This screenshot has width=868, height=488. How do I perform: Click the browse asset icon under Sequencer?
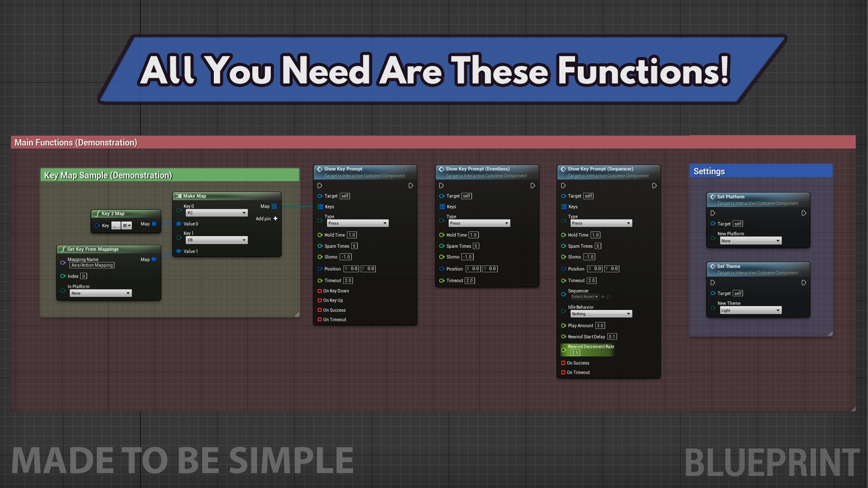pyautogui.click(x=609, y=297)
